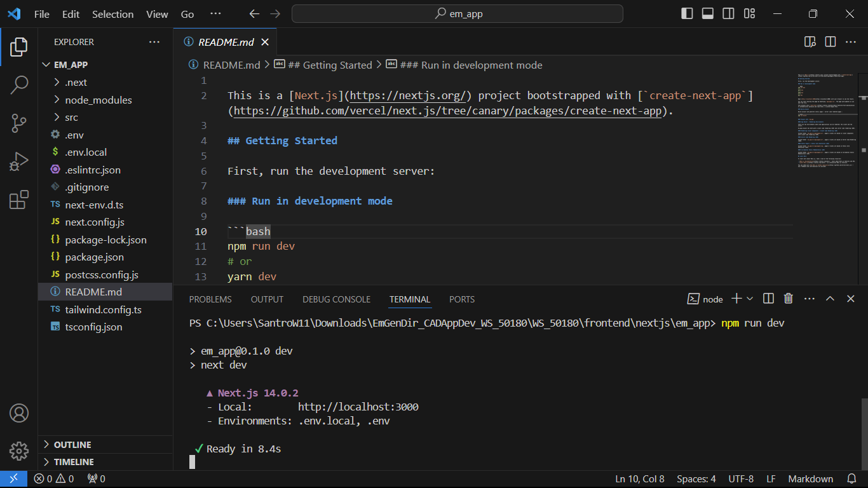Open next.config.js in explorer
Image resolution: width=868 pixels, height=488 pixels.
pyautogui.click(x=95, y=222)
